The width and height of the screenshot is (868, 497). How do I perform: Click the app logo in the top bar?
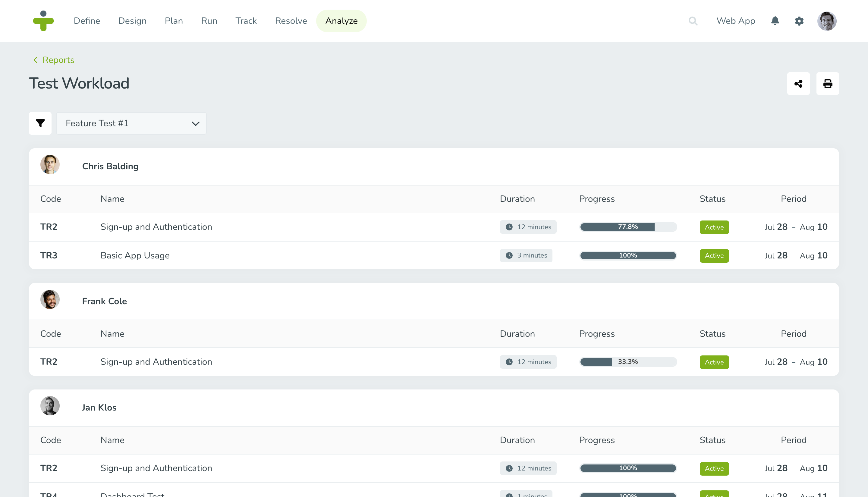(x=44, y=21)
